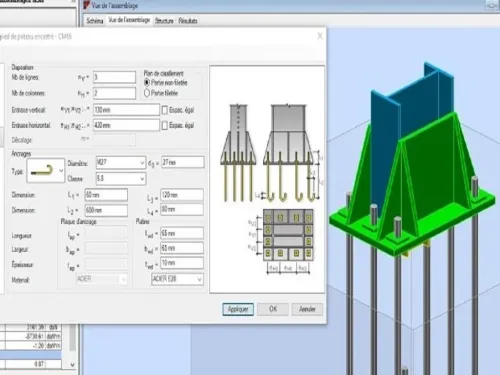Enable Espac. égal for Entraxe horizontal
The height and width of the screenshot is (375, 500).
click(165, 125)
